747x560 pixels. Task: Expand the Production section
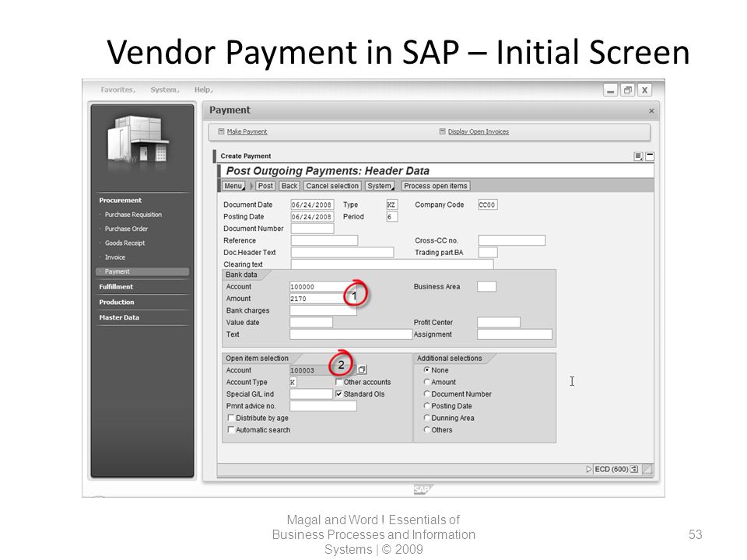click(x=116, y=302)
